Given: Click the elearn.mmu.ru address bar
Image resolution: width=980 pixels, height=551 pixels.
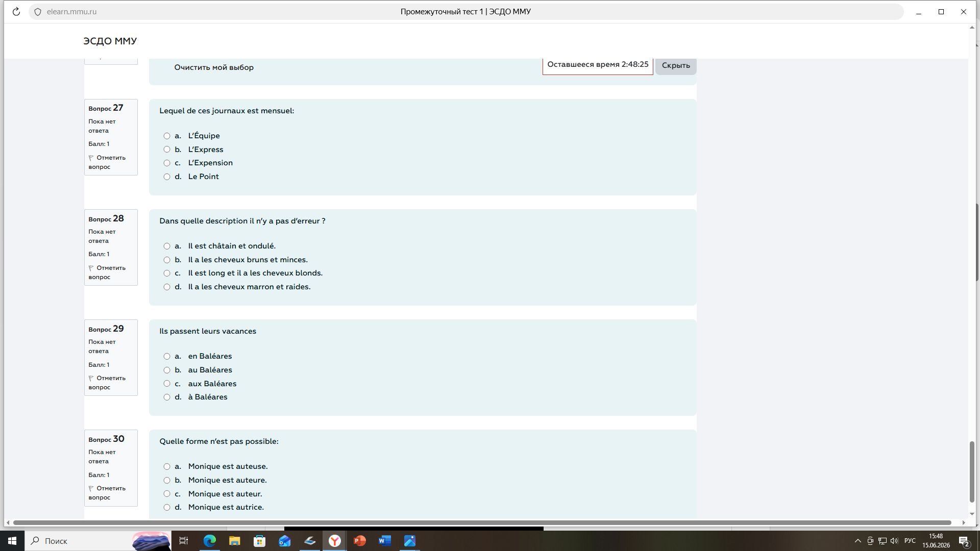Looking at the screenshot, I should tap(71, 12).
